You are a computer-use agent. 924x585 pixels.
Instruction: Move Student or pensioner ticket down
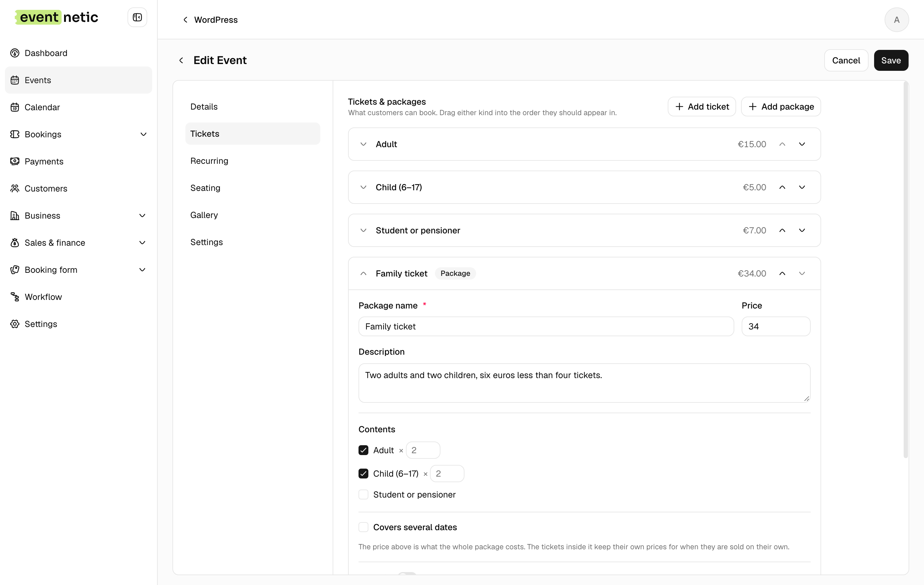(802, 230)
